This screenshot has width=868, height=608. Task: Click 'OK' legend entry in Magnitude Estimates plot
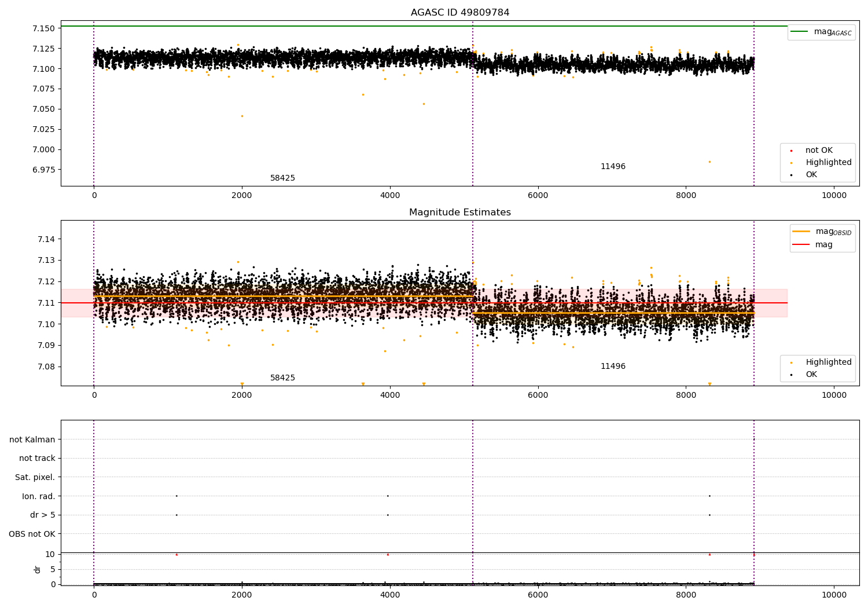[811, 375]
